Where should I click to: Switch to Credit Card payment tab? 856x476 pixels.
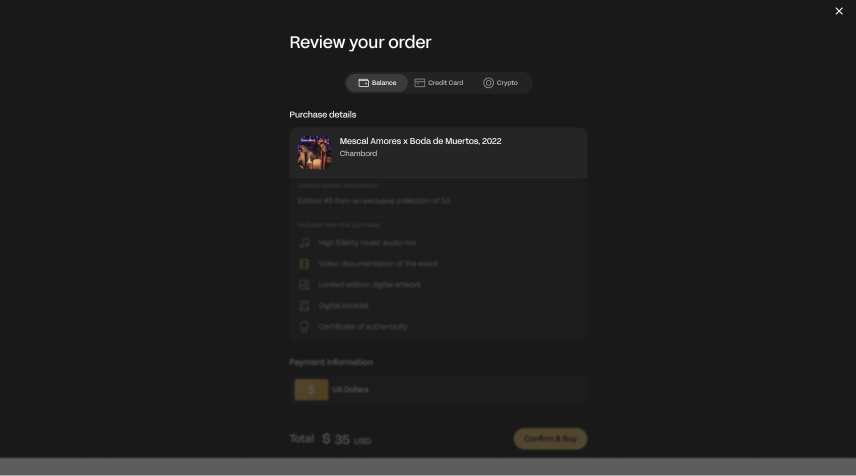point(438,83)
